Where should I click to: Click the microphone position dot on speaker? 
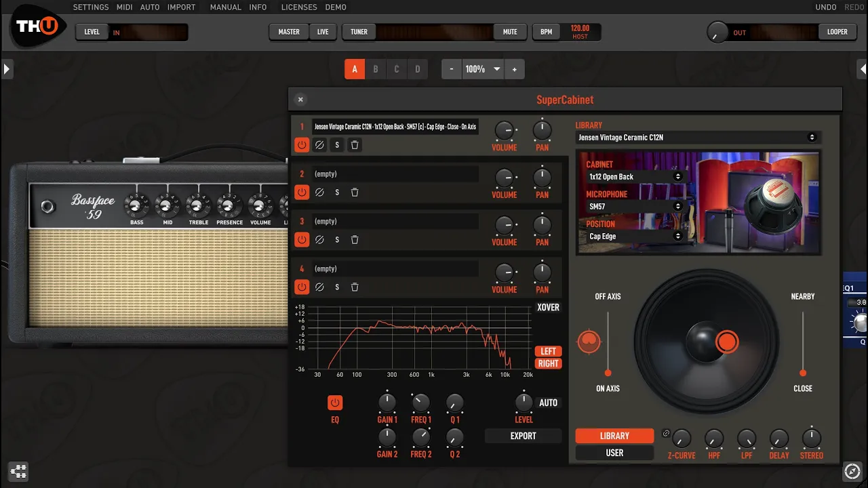click(x=726, y=342)
